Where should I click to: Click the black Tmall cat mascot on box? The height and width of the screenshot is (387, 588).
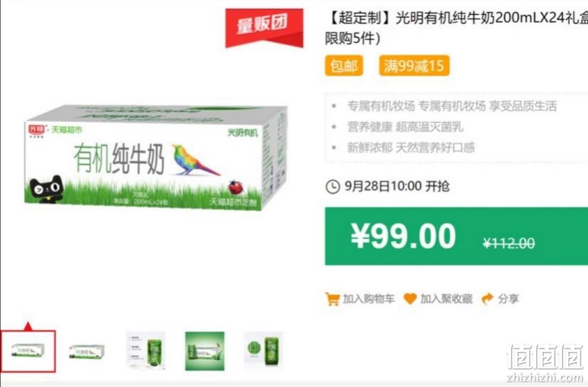click(x=46, y=189)
